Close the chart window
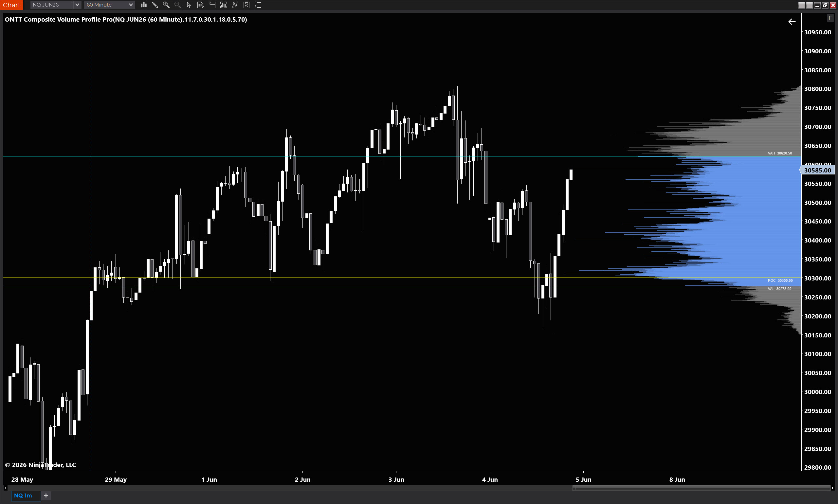This screenshot has height=504, width=838. [833, 5]
